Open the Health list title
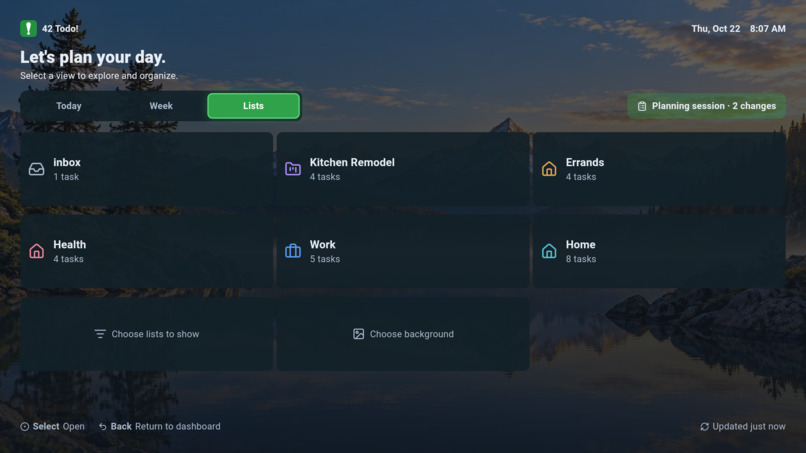The width and height of the screenshot is (806, 453). (x=69, y=245)
